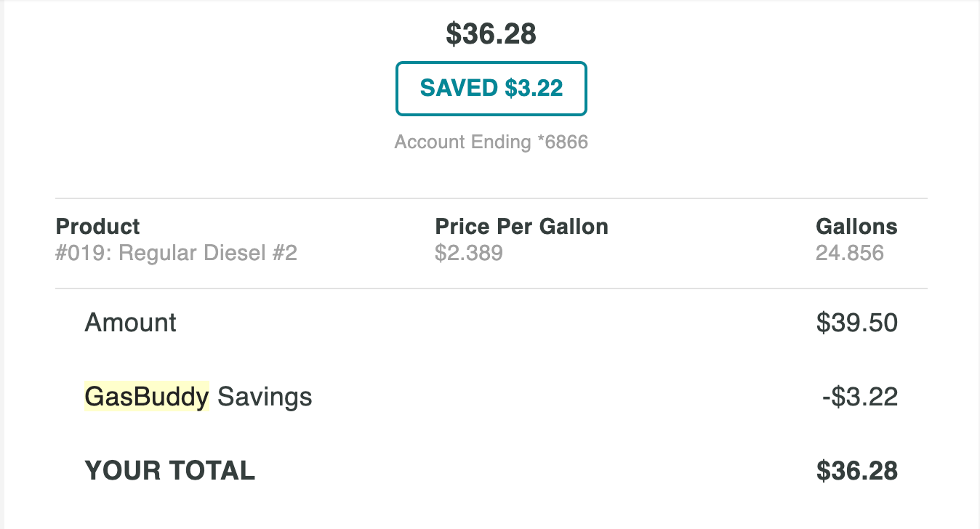Select the Gallons column header

point(856,227)
